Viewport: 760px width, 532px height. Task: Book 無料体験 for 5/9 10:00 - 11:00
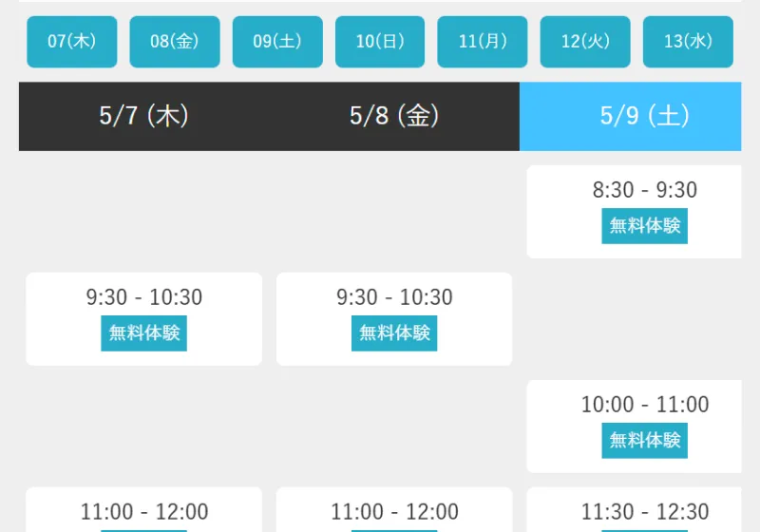click(644, 441)
